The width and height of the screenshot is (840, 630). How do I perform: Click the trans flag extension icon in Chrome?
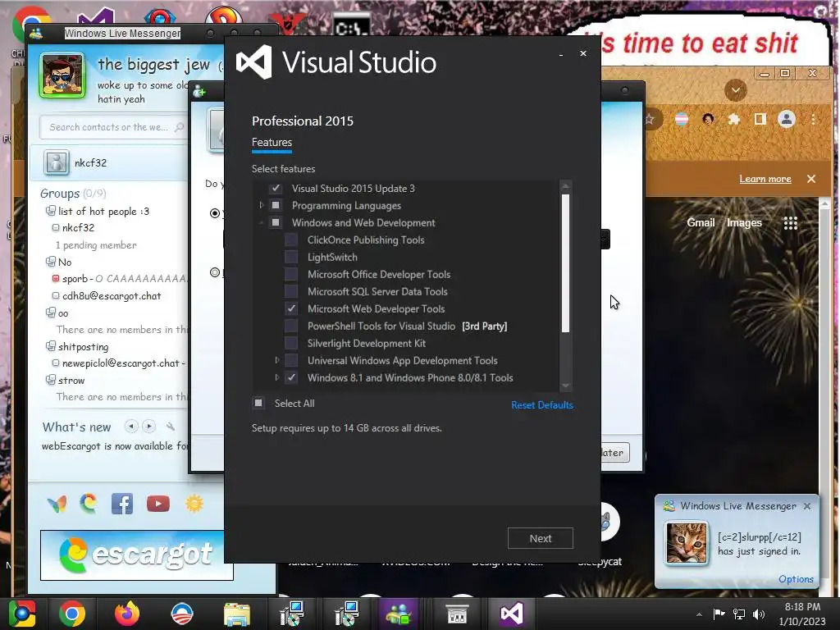(x=682, y=119)
